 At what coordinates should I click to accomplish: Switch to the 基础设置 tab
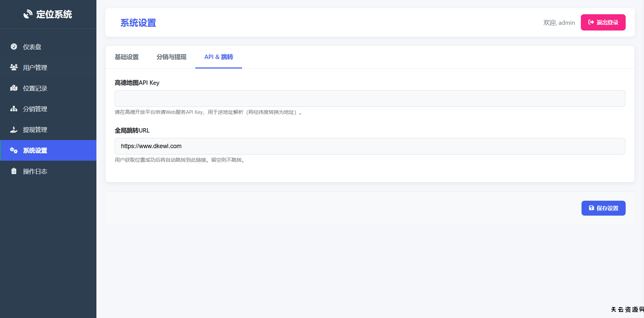127,57
